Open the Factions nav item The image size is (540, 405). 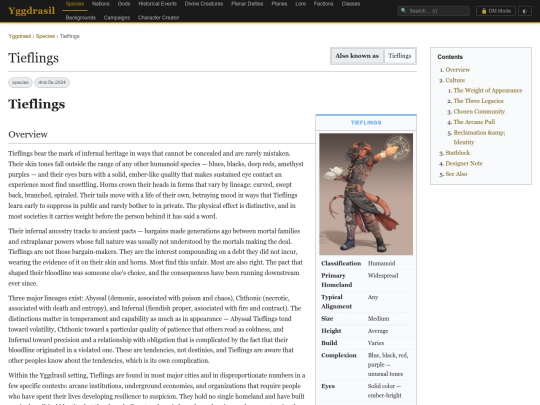pos(323,4)
